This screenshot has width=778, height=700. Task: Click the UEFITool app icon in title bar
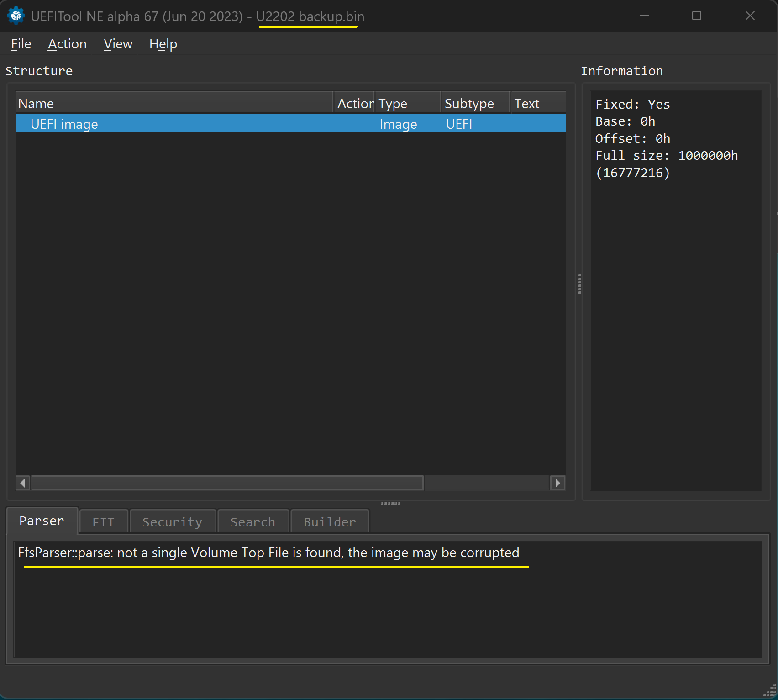pyautogui.click(x=16, y=16)
